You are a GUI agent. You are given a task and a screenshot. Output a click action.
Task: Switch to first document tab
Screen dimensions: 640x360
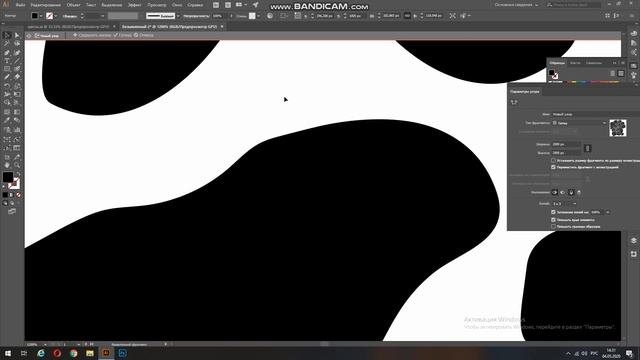[68, 27]
